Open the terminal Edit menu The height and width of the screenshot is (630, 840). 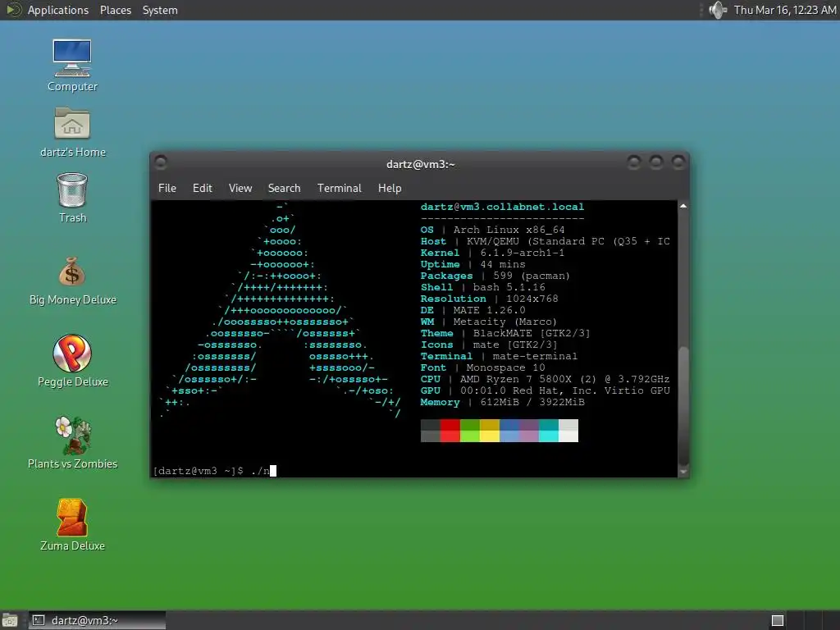coord(203,188)
